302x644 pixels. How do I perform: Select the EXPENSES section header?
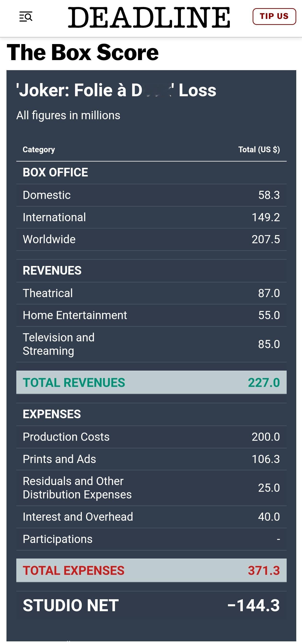[x=52, y=414]
